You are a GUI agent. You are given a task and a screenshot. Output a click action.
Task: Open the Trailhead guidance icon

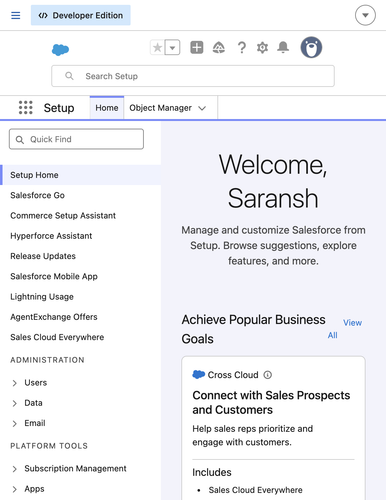(x=219, y=48)
